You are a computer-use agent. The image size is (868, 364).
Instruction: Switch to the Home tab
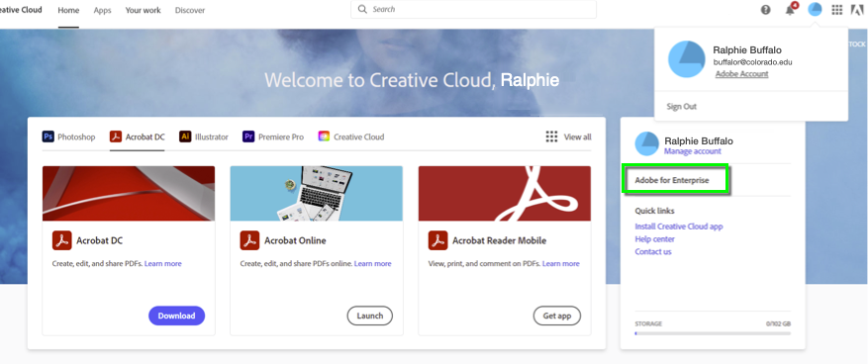(68, 10)
